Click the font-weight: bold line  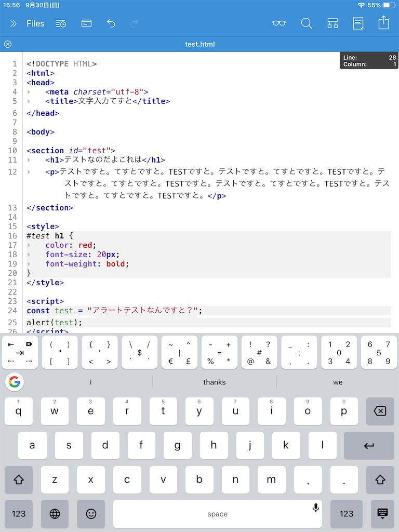87,264
